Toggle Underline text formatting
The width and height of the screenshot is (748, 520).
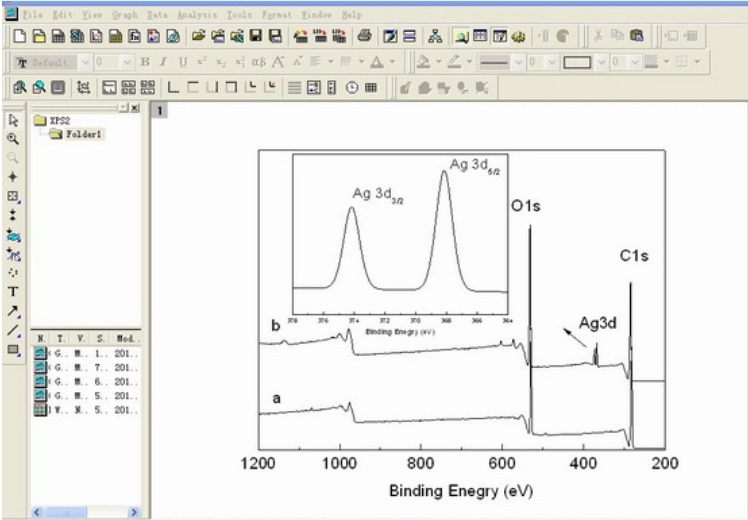(x=183, y=62)
